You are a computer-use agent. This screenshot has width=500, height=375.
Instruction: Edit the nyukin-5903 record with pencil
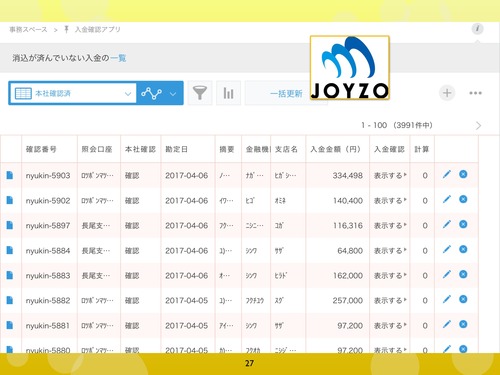447,174
